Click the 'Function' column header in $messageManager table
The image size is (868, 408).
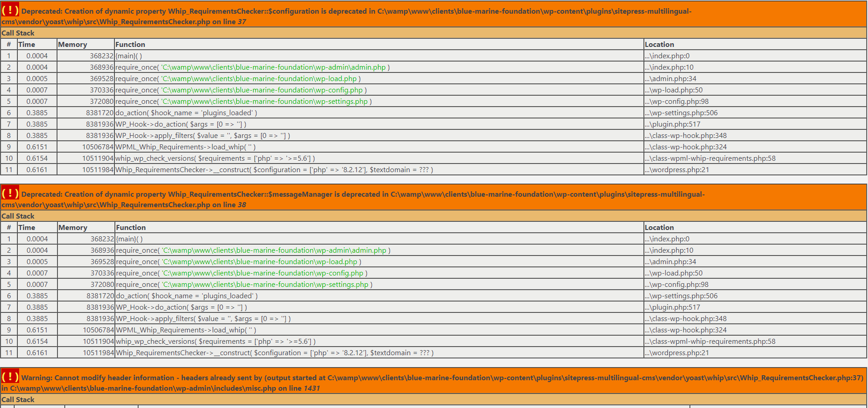coord(131,227)
